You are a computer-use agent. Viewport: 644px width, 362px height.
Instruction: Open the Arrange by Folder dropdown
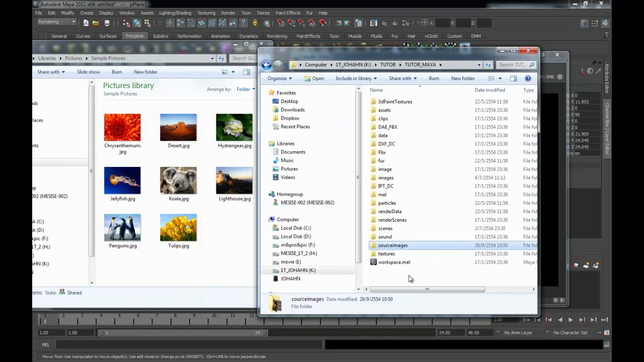coord(246,89)
